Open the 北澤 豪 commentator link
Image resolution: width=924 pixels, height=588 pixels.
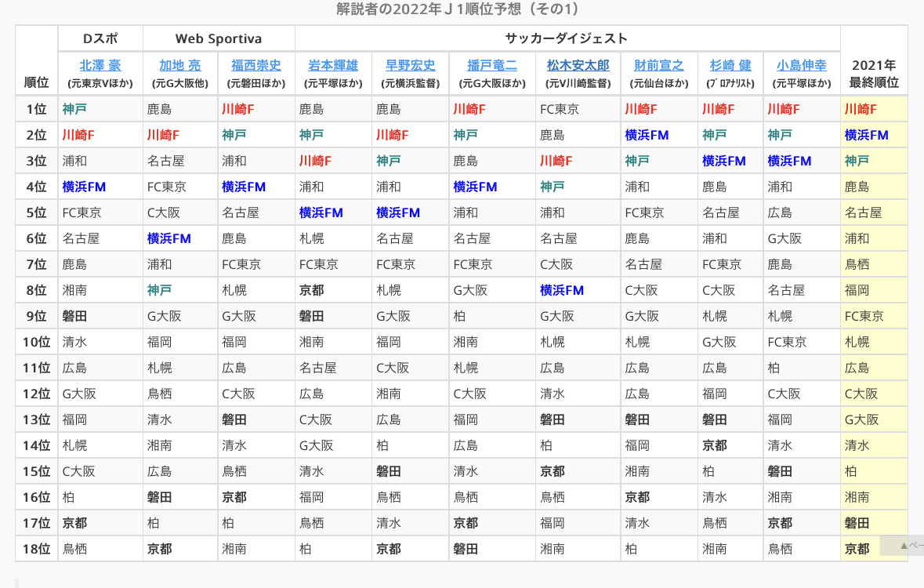pos(100,66)
